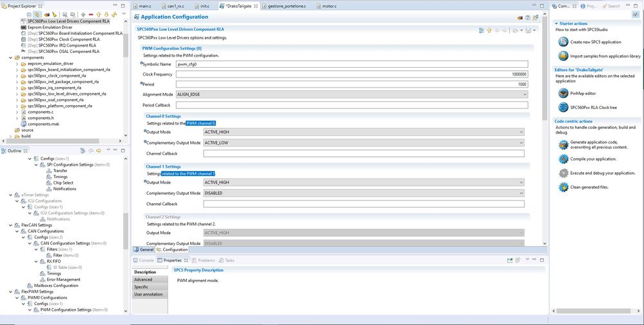Click the Channel 0 Channel Callback field
644x325 pixels.
[x=364, y=153]
